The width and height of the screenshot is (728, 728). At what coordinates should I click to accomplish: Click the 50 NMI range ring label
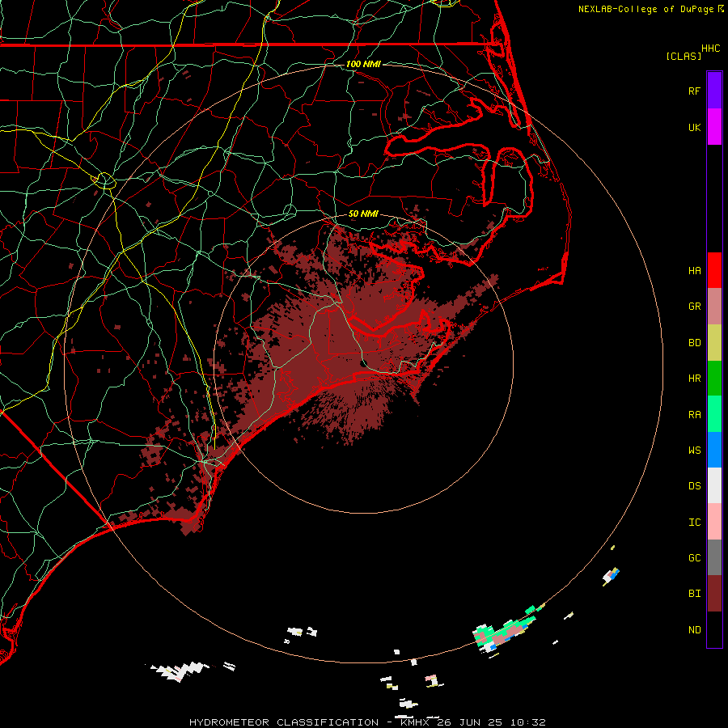pyautogui.click(x=363, y=214)
